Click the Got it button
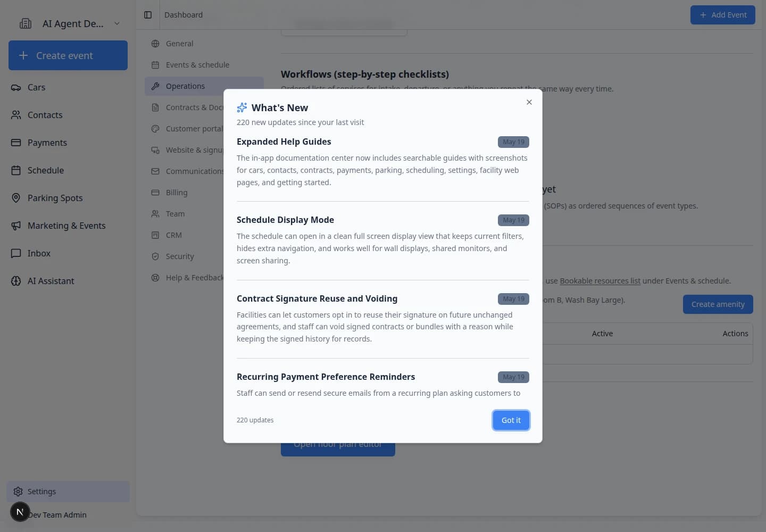 pos(511,420)
